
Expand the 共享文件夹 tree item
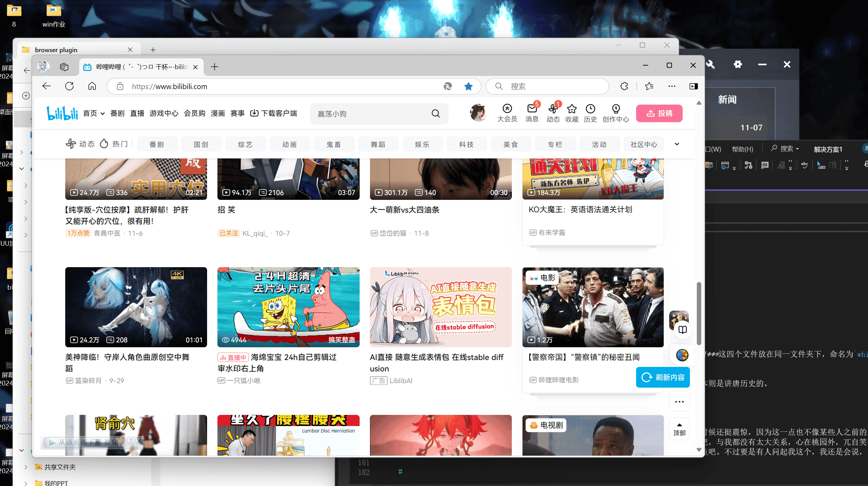(26, 467)
